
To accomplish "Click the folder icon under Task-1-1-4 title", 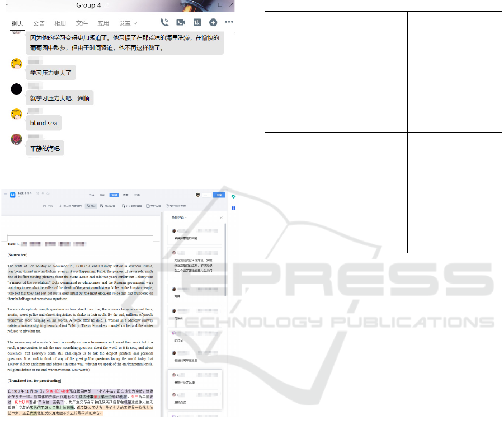I will point(20,197).
